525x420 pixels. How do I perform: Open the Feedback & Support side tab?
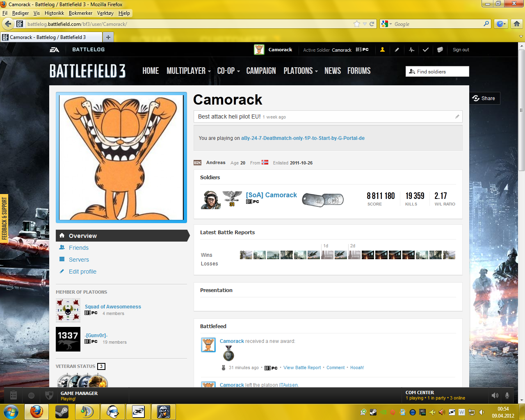point(5,219)
